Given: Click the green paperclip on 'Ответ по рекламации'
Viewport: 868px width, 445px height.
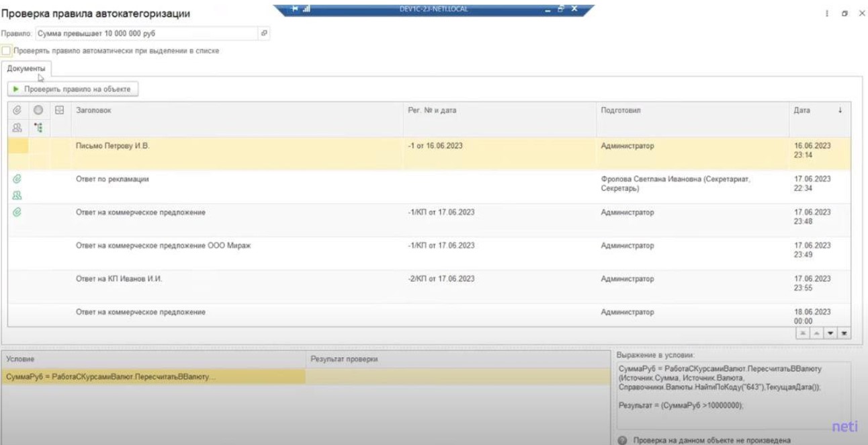Looking at the screenshot, I should pos(17,179).
